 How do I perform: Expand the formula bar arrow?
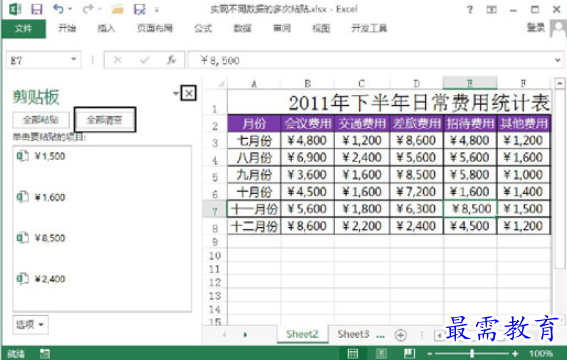(558, 60)
